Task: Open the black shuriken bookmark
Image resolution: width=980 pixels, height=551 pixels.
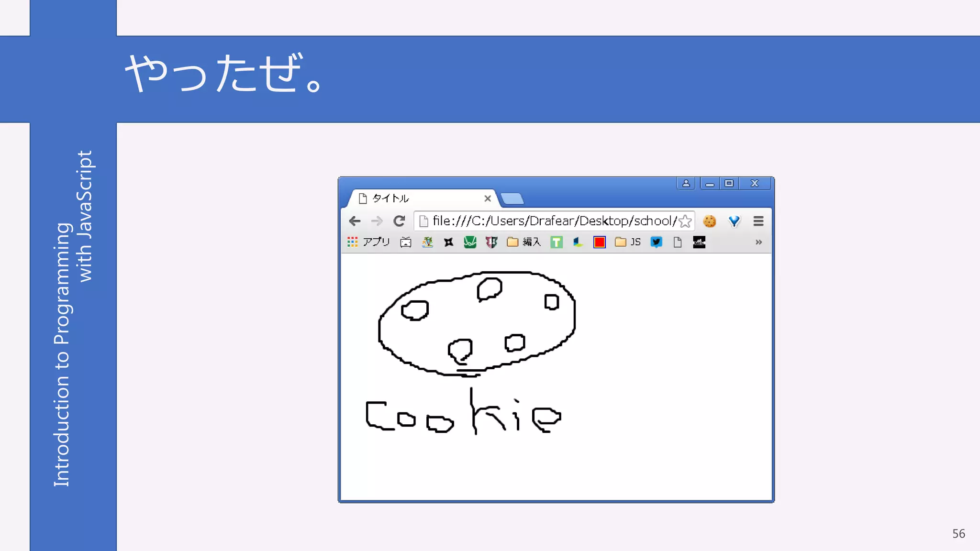Action: coord(448,242)
